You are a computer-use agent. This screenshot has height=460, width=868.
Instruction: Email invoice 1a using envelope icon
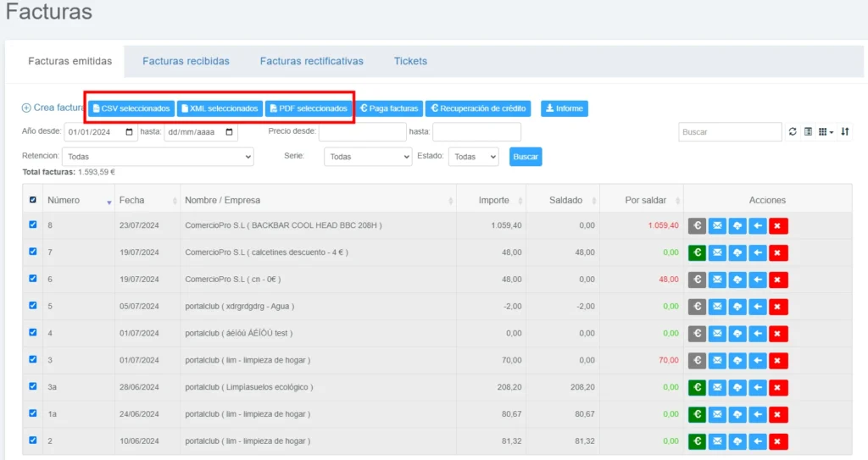717,414
